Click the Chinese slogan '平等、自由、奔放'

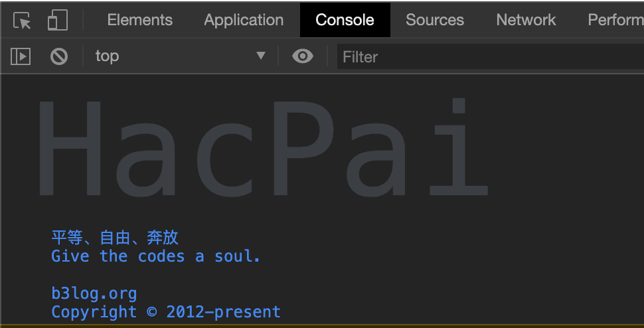(x=115, y=238)
